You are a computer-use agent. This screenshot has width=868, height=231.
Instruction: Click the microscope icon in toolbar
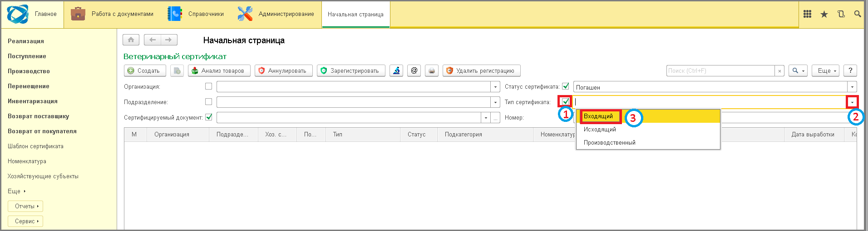(396, 70)
